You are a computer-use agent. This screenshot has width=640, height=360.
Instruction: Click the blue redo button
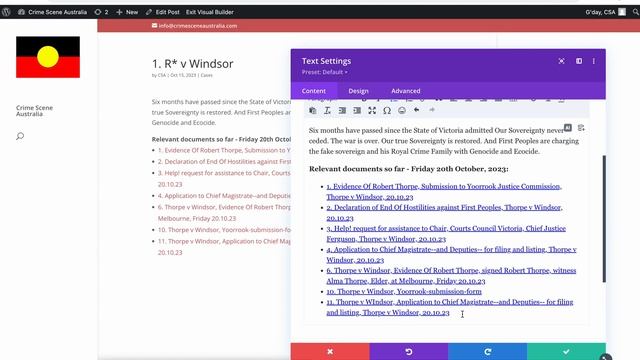[x=487, y=351]
